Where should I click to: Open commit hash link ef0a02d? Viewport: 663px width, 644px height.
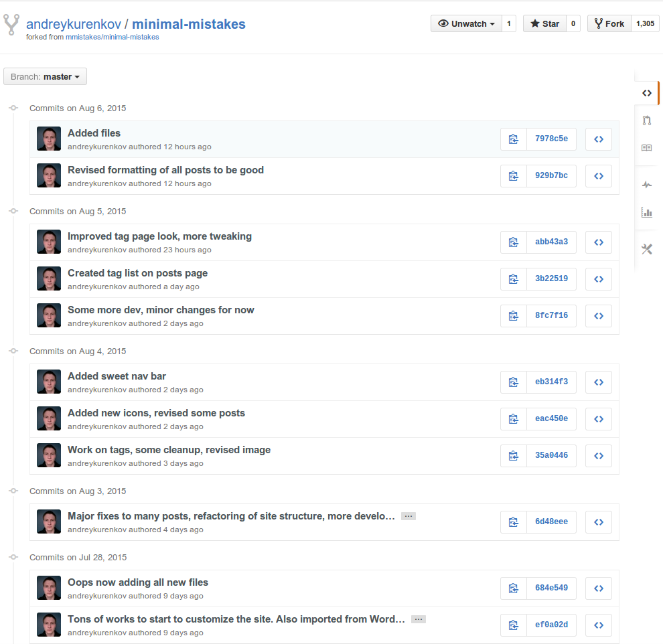point(551,625)
